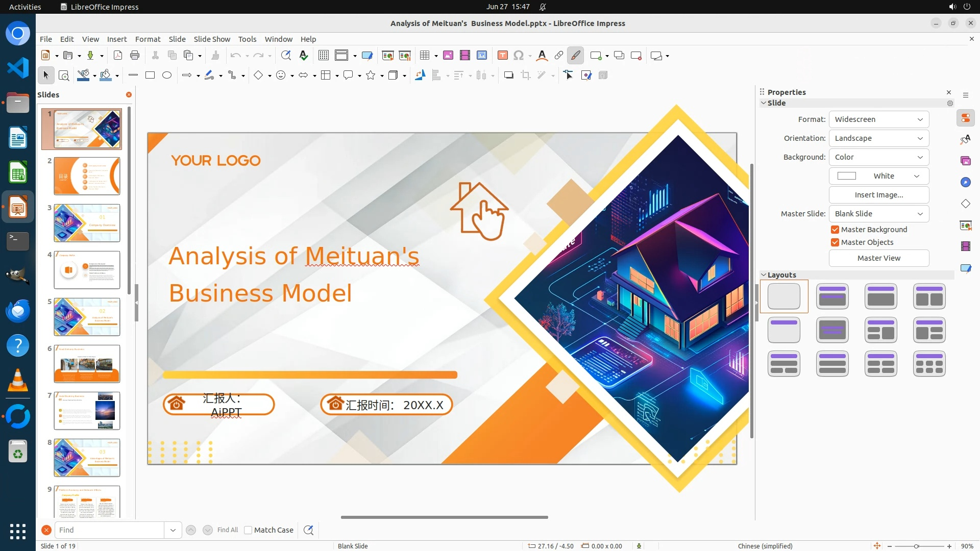
Task: Uncheck the Master Background checkbox
Action: coord(835,230)
